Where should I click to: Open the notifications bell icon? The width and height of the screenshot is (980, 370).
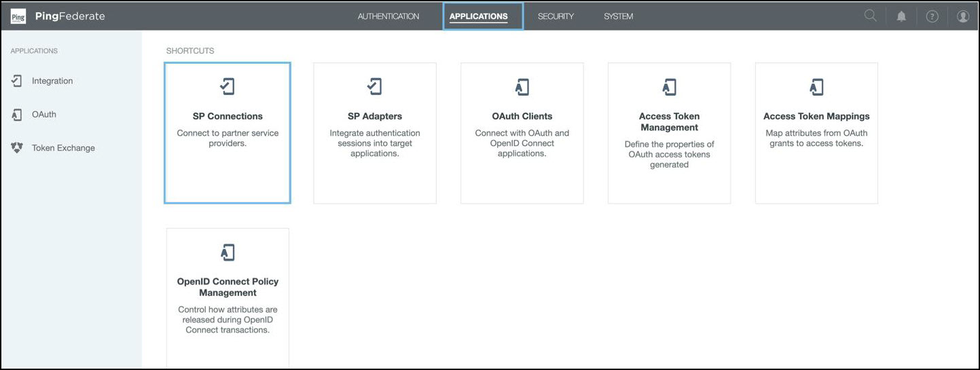[901, 16]
